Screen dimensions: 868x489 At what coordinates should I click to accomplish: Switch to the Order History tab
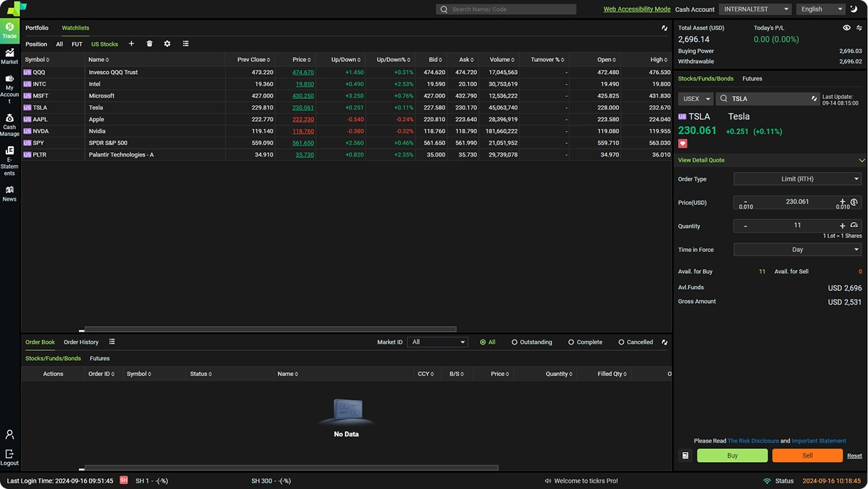point(81,342)
